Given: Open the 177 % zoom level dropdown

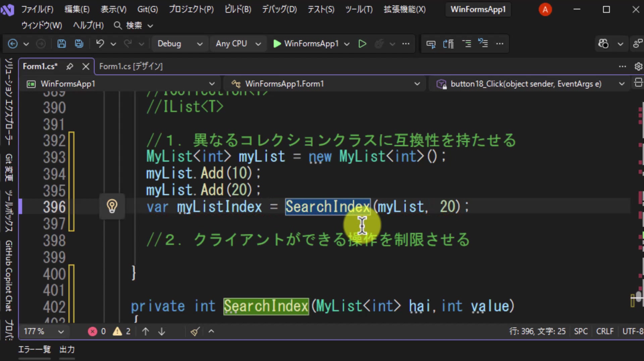Looking at the screenshot, I should coord(44,331).
